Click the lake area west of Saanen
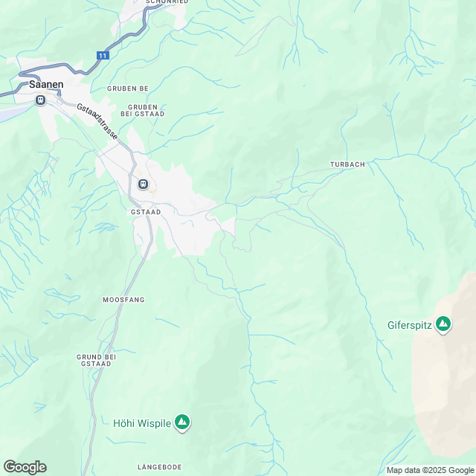 click(12, 112)
